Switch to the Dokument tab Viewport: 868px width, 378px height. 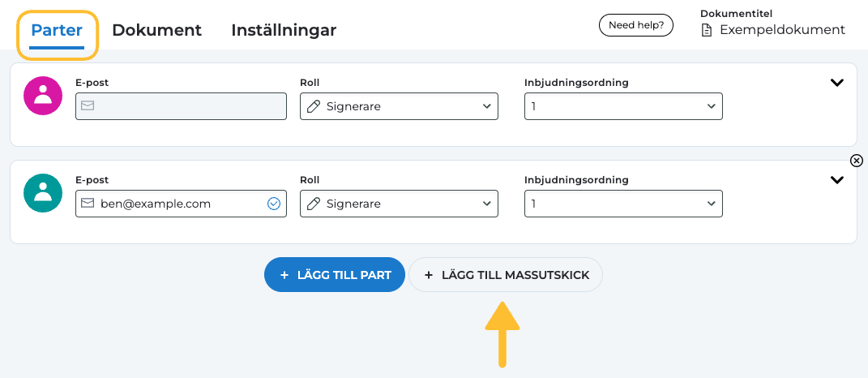tap(156, 30)
